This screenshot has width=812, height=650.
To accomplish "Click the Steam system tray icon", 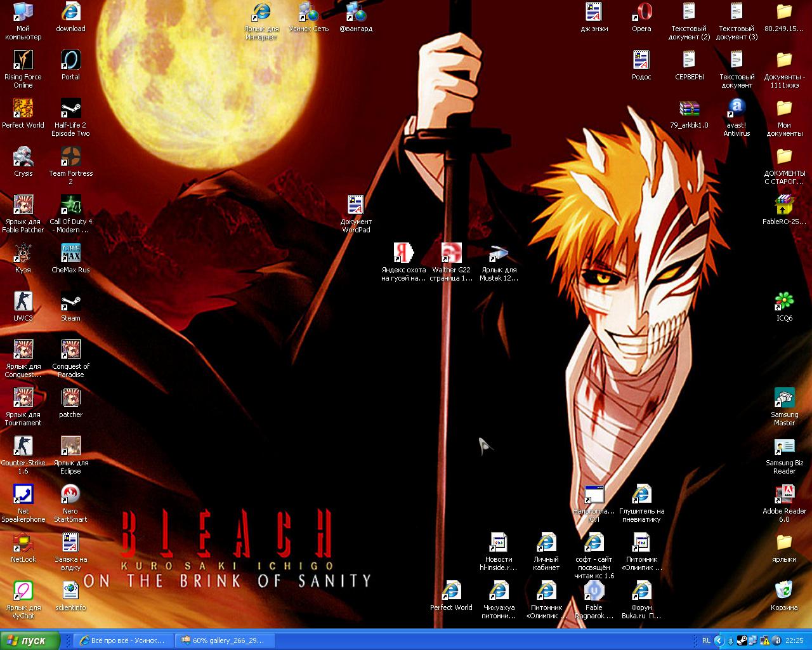I will pyautogui.click(x=742, y=640).
